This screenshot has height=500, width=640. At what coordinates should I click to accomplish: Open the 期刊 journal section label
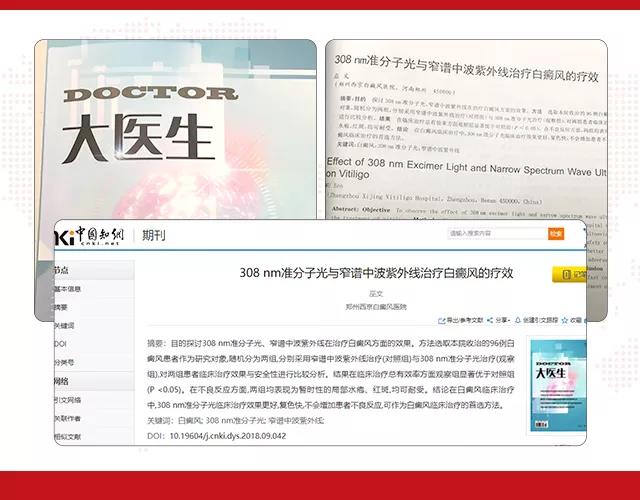pyautogui.click(x=153, y=236)
